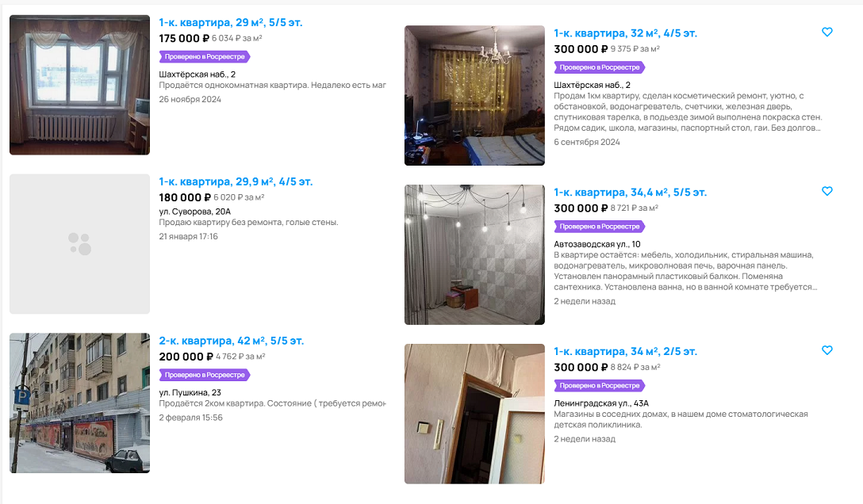Favorite the 32 m² apartment with heart icon
Screen dimensions: 863x504
827,32
